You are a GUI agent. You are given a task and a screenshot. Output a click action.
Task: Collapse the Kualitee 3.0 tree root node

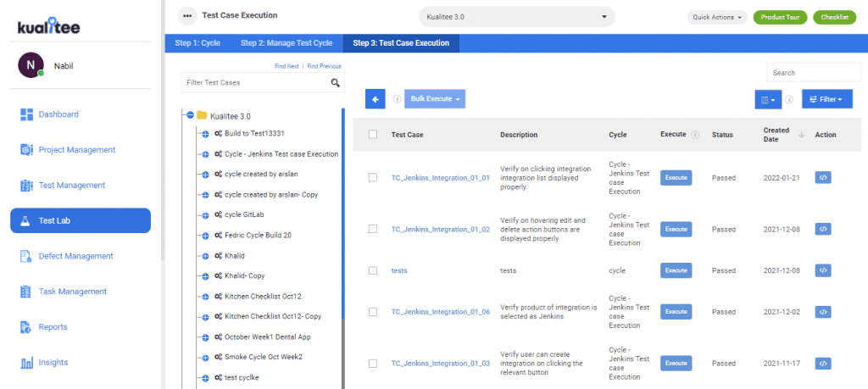click(x=190, y=115)
